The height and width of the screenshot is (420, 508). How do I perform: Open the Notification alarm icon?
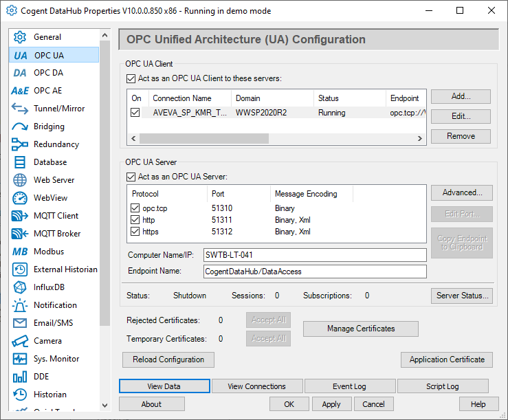click(x=20, y=305)
